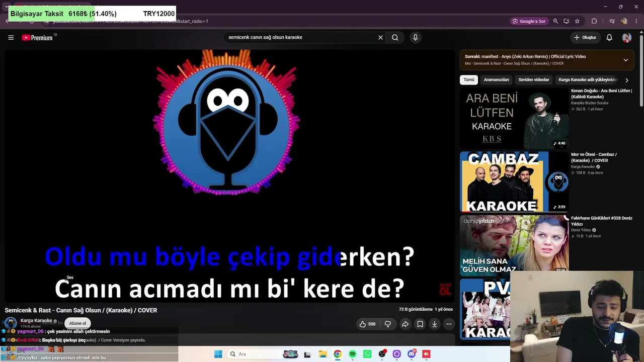Bookmark this page with the star icon
The width and height of the screenshot is (644, 362).
pyautogui.click(x=577, y=21)
